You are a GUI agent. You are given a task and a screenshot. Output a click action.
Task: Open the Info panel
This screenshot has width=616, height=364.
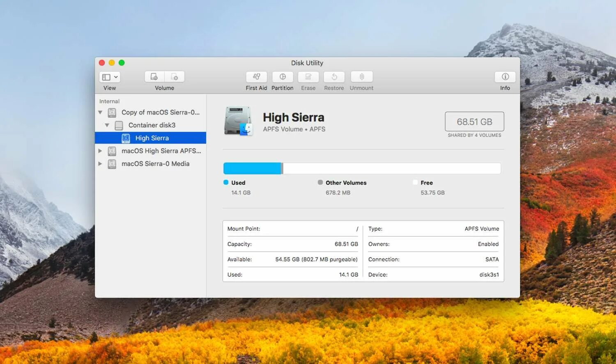505,77
